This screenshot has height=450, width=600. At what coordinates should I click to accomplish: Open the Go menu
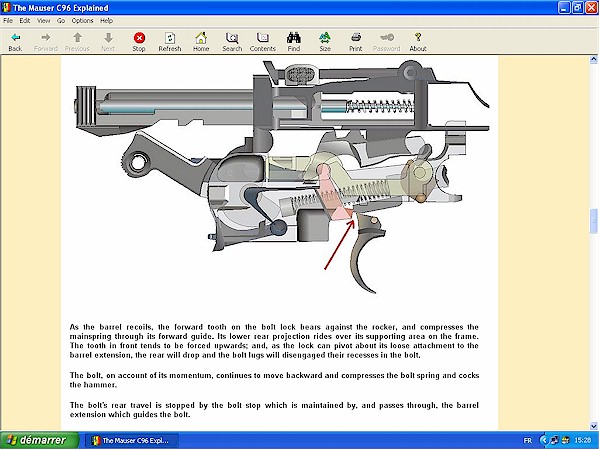pos(61,21)
